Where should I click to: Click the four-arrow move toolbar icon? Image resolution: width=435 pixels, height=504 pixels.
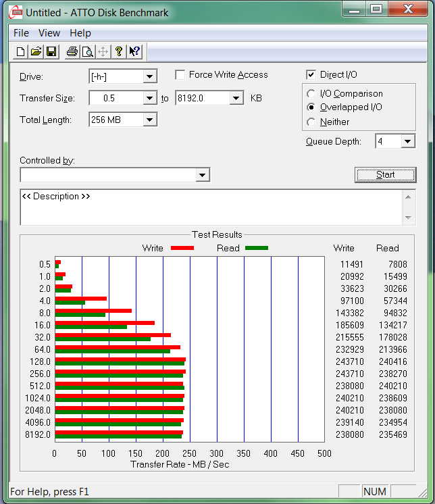103,51
